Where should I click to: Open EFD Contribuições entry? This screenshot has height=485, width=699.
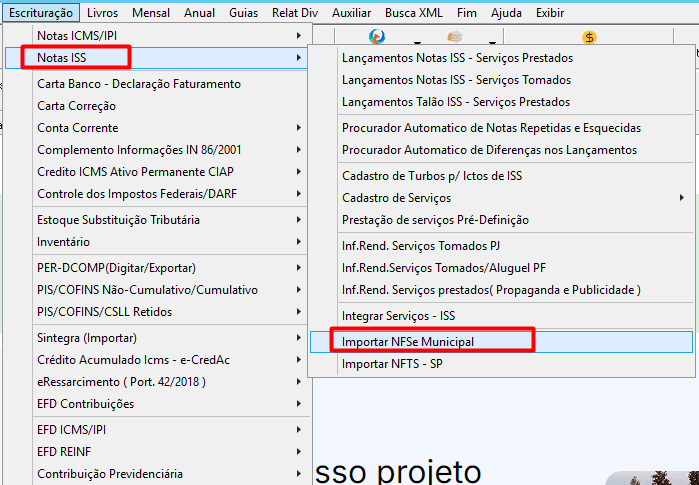156,404
